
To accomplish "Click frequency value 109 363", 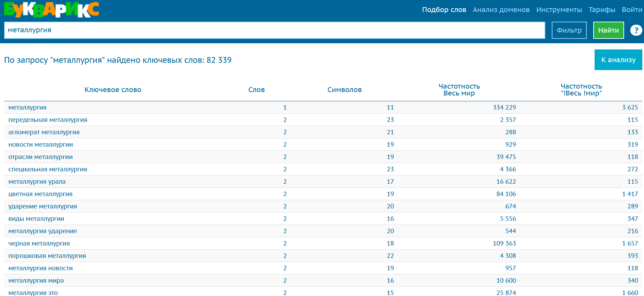I will tap(504, 243).
